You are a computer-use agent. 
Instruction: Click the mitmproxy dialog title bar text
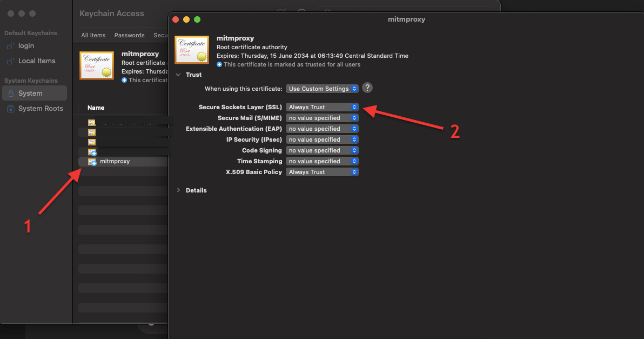406,19
